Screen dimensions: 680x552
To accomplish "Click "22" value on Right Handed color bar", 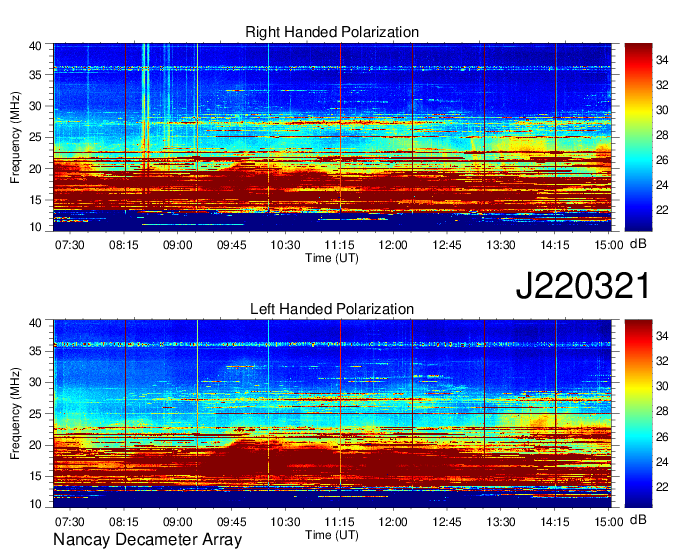I will [662, 210].
